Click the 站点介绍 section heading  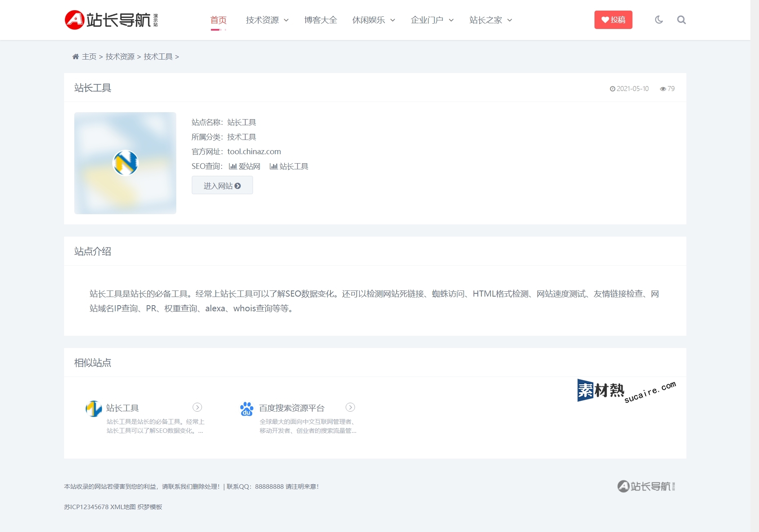click(x=93, y=251)
